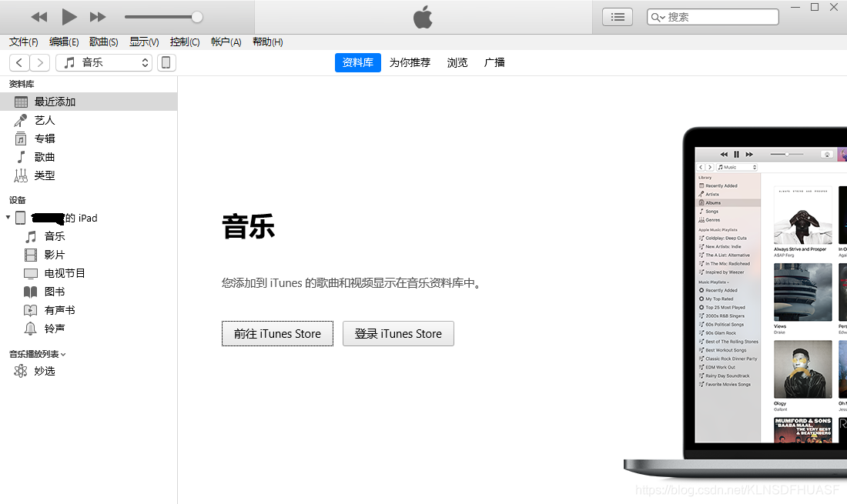Click the connected iPad device icon in the toolbar
The image size is (847, 504).
[x=166, y=62]
